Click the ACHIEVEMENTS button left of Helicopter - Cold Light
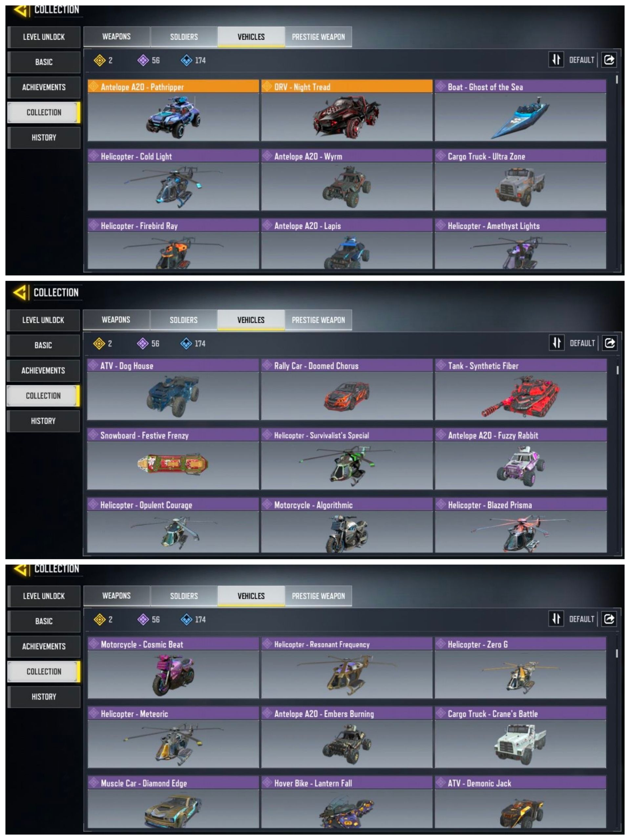The image size is (630, 840). 44,87
